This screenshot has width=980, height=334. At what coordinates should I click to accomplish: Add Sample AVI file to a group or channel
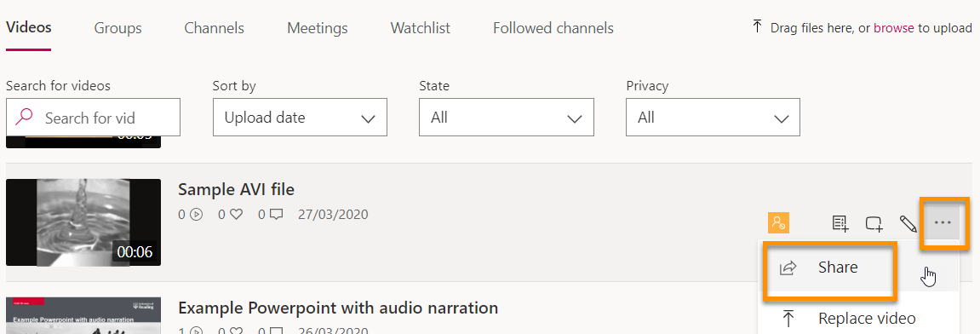(x=874, y=223)
